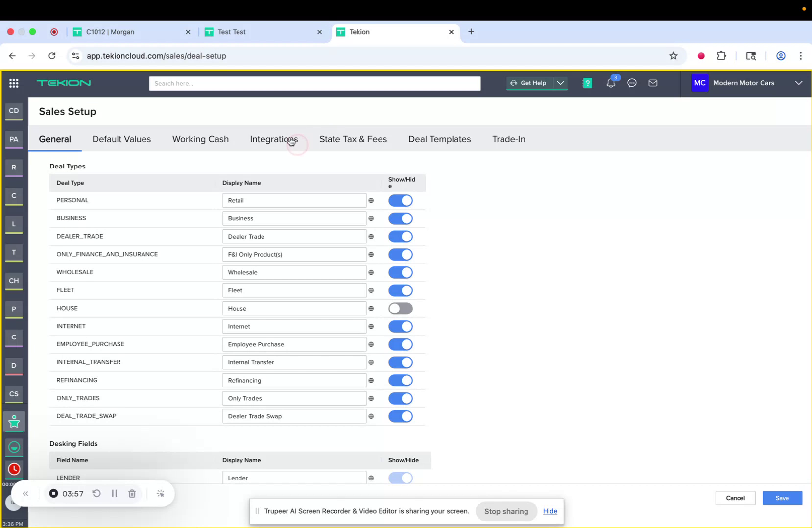Screen dimensions: 812x528
Task: Select the green star sidebar icon
Action: 14,421
